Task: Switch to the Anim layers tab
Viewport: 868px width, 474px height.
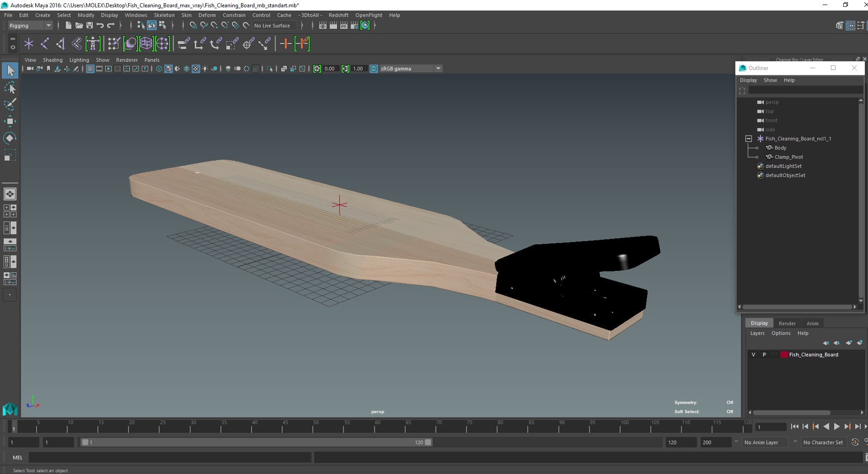Action: click(x=812, y=323)
